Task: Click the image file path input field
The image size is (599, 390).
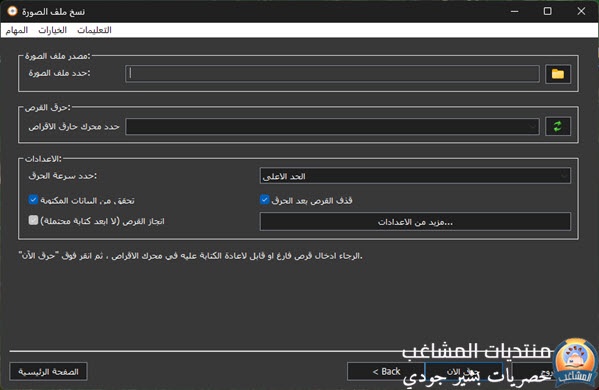Action: pos(332,74)
